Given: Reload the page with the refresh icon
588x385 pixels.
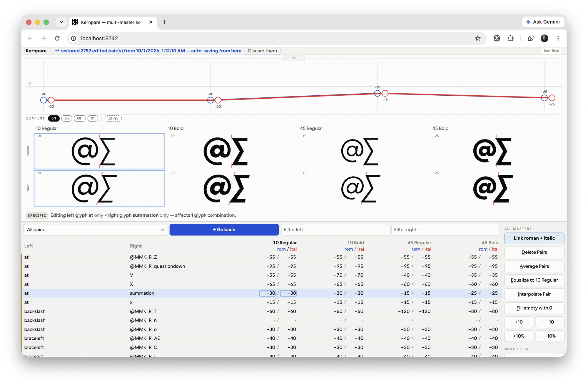Looking at the screenshot, I should point(57,38).
